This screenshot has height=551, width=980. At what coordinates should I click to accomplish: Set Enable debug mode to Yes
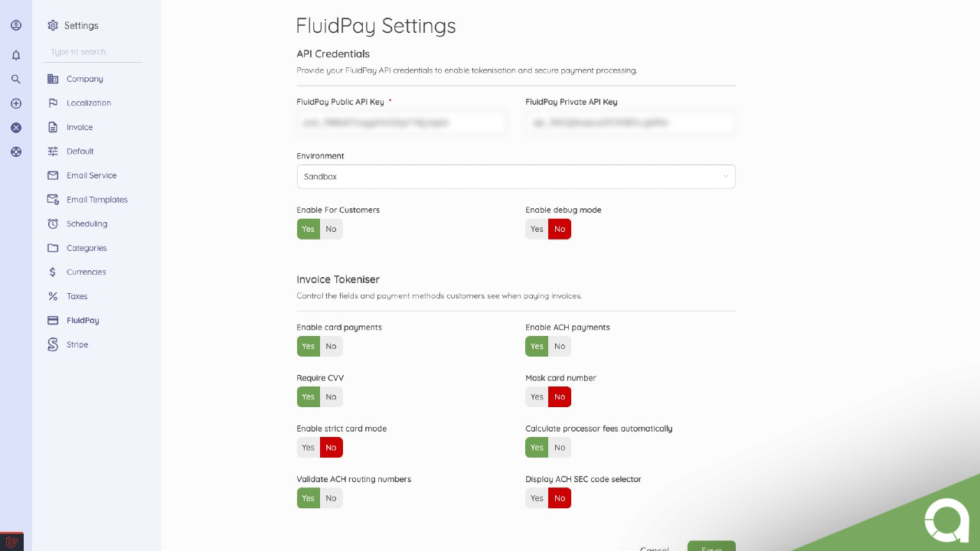[537, 229]
